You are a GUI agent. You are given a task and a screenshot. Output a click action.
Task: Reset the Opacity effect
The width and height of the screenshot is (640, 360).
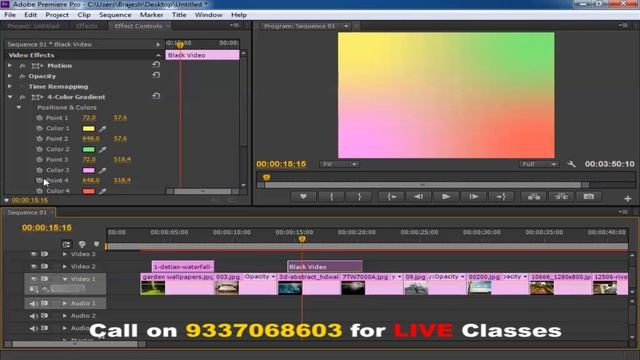point(156,75)
